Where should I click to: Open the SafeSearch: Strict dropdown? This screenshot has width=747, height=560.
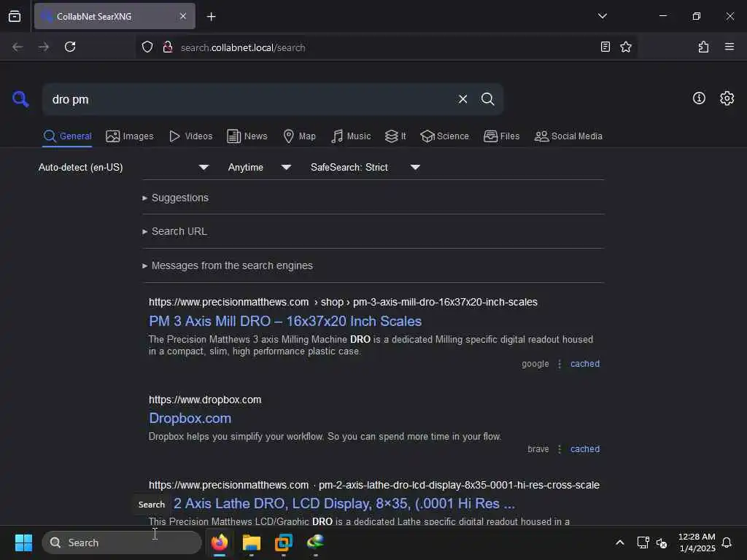pyautogui.click(x=365, y=167)
